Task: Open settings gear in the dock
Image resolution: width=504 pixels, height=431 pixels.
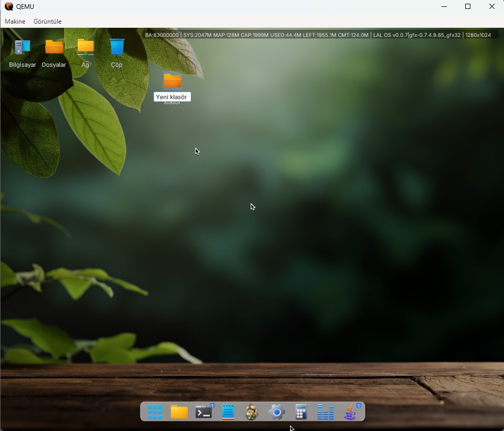Action: (277, 412)
